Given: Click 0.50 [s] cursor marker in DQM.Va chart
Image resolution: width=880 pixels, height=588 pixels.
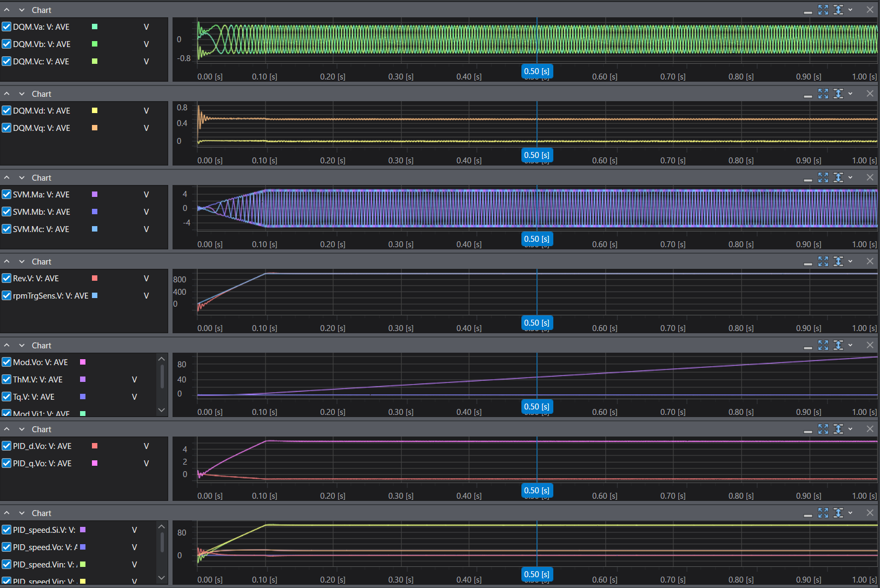Looking at the screenshot, I should click(537, 71).
